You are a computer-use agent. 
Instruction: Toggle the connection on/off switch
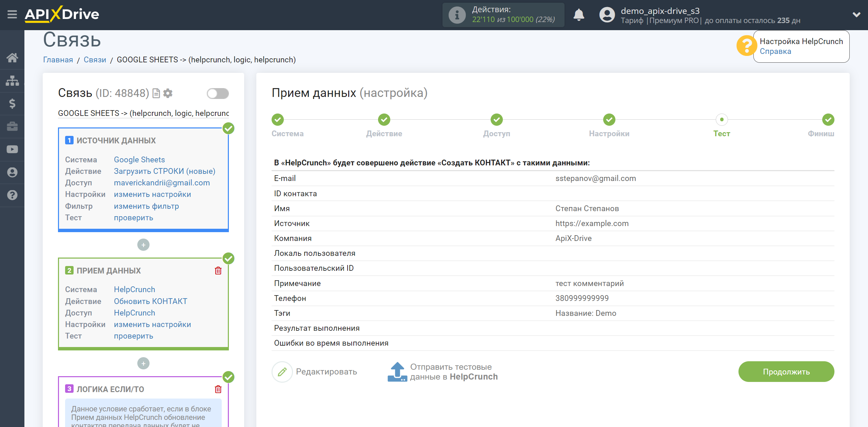click(218, 94)
